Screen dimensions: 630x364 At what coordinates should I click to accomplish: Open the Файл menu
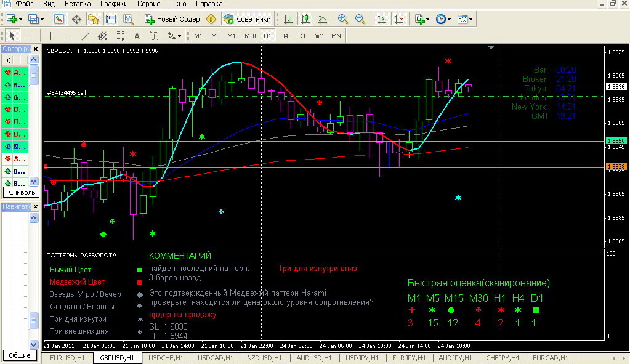25,4
